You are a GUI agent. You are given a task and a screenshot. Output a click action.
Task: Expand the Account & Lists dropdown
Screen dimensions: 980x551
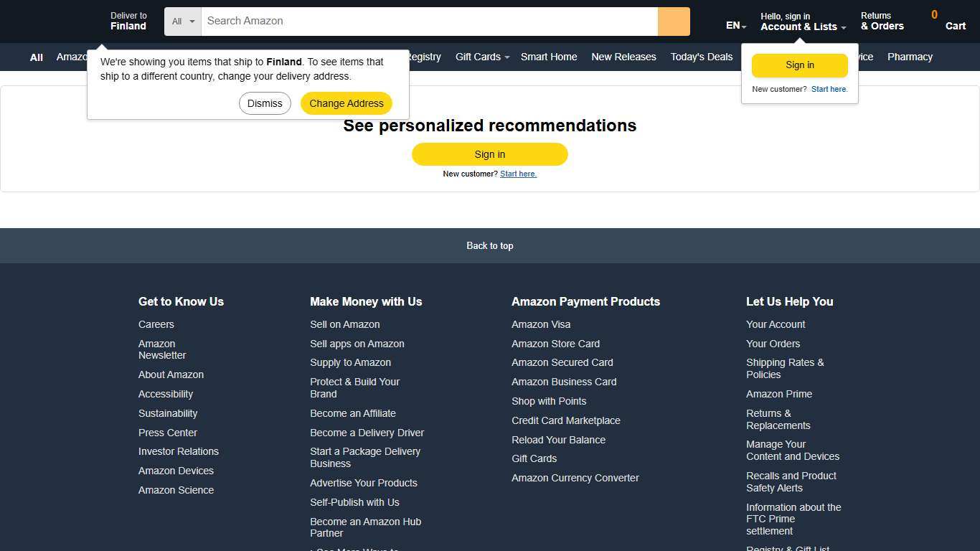801,22
